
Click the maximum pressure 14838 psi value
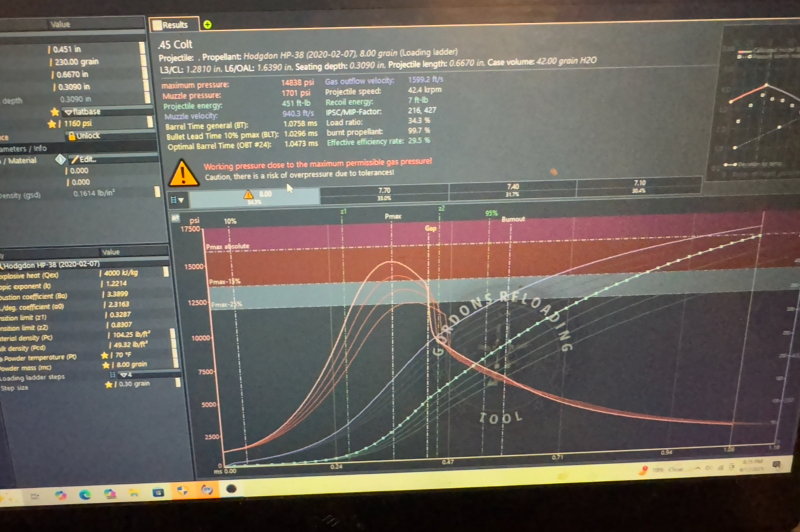[297, 83]
